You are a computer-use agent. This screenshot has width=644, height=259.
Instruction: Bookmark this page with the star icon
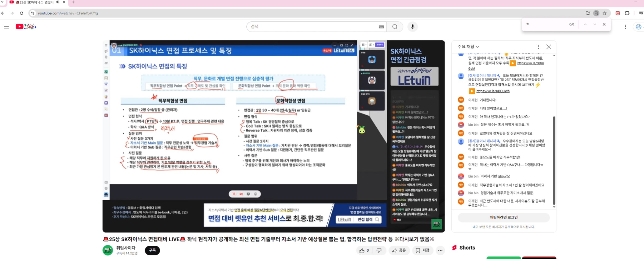[605, 13]
